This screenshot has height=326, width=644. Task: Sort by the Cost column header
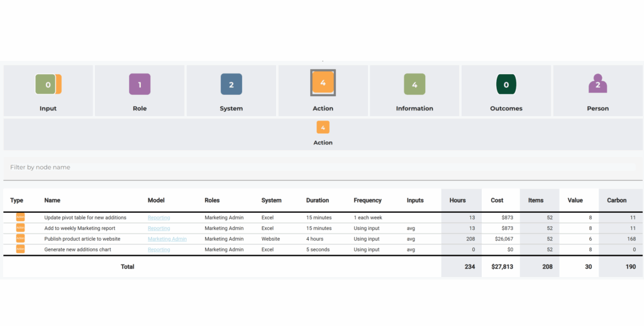[x=497, y=200]
